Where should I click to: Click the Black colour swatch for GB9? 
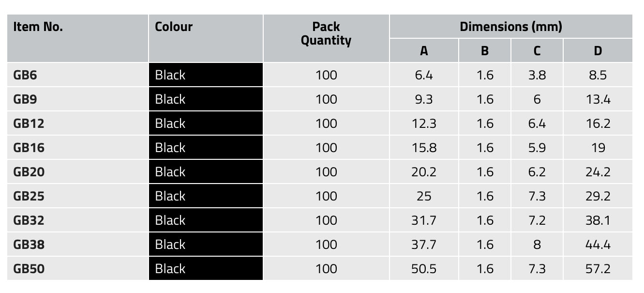pos(206,99)
